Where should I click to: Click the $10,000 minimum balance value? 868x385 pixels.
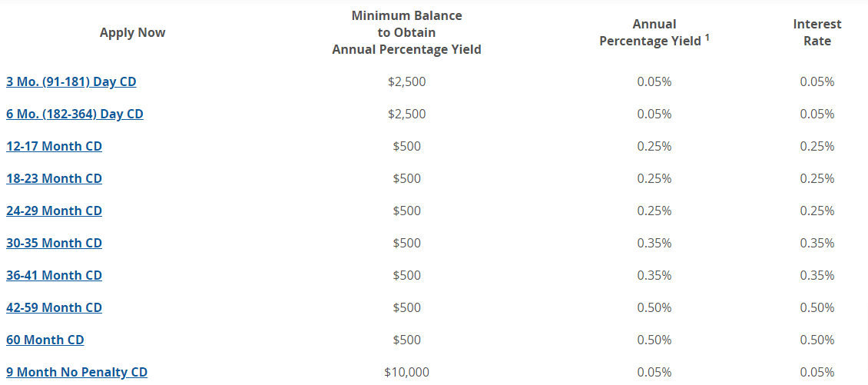pyautogui.click(x=406, y=372)
